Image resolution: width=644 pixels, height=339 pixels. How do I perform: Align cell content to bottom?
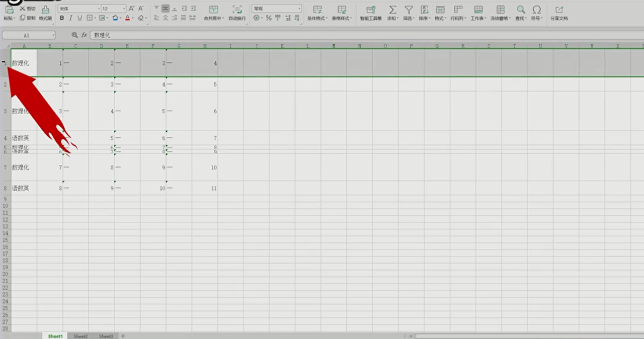175,9
